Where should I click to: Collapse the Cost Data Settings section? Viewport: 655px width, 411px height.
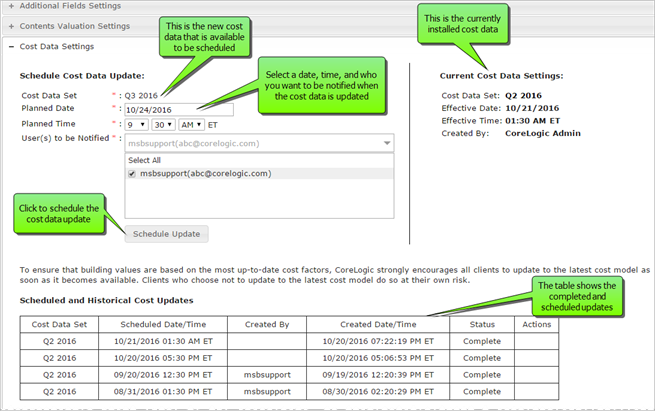56,46
